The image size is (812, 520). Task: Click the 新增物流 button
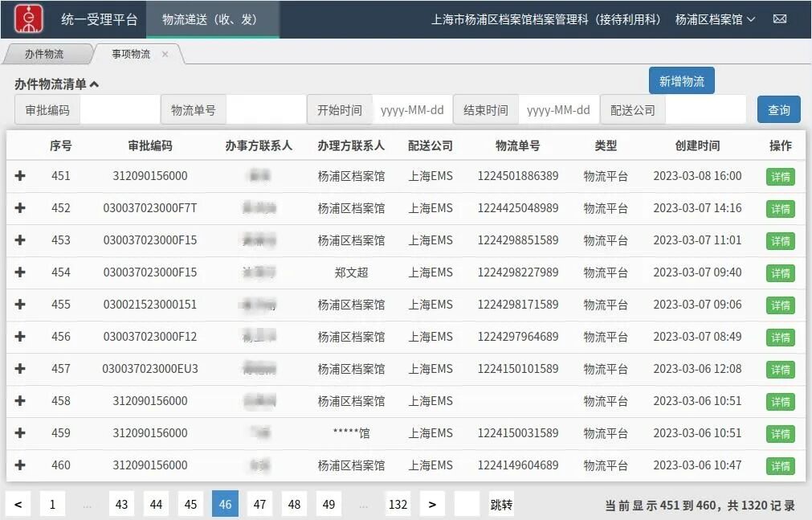(x=681, y=80)
